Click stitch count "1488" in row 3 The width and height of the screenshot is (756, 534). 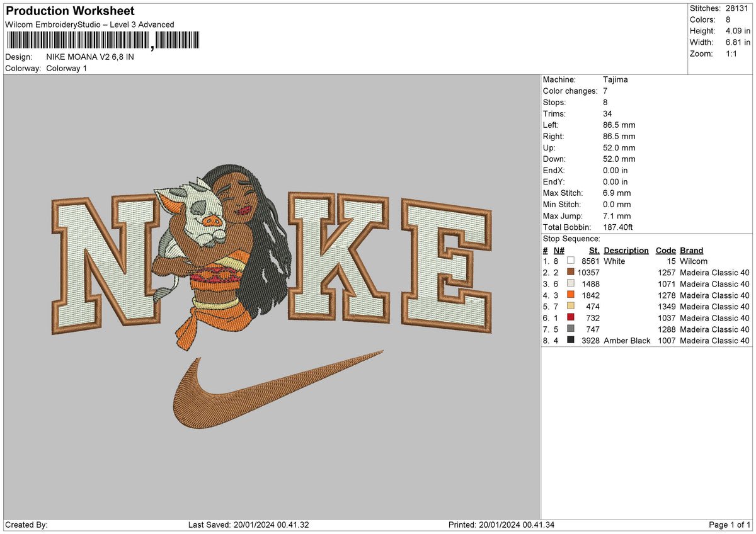point(590,283)
